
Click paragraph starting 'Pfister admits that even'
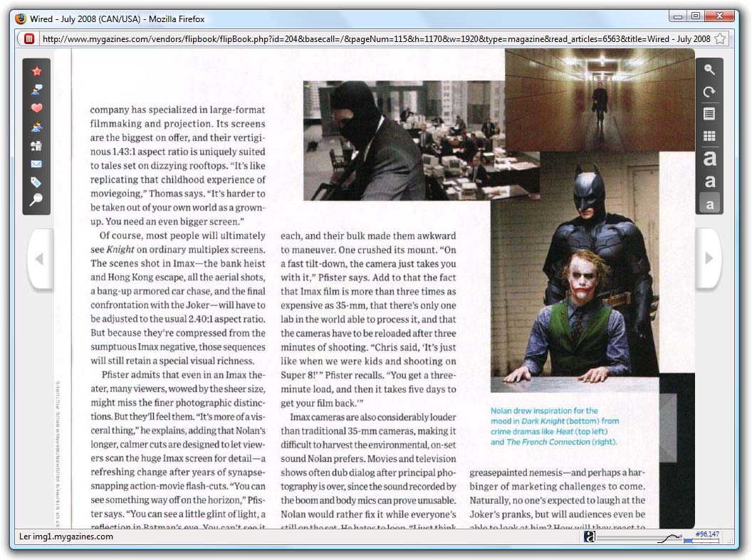pyautogui.click(x=178, y=450)
